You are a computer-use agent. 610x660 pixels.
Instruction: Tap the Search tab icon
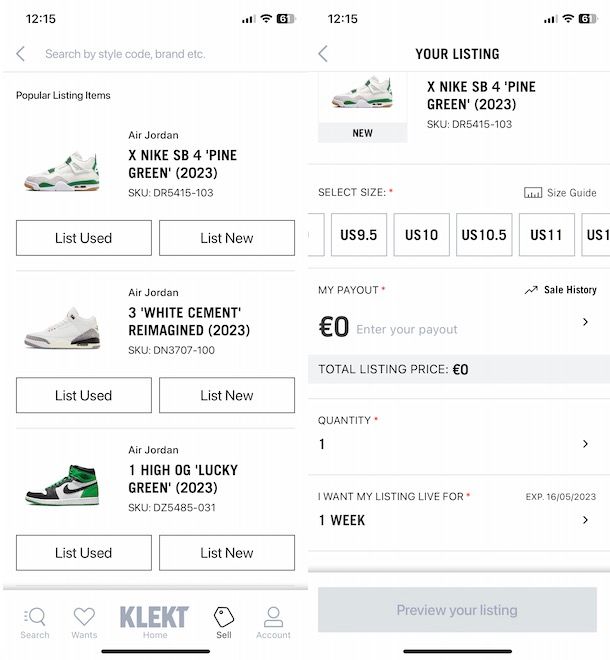pyautogui.click(x=35, y=620)
